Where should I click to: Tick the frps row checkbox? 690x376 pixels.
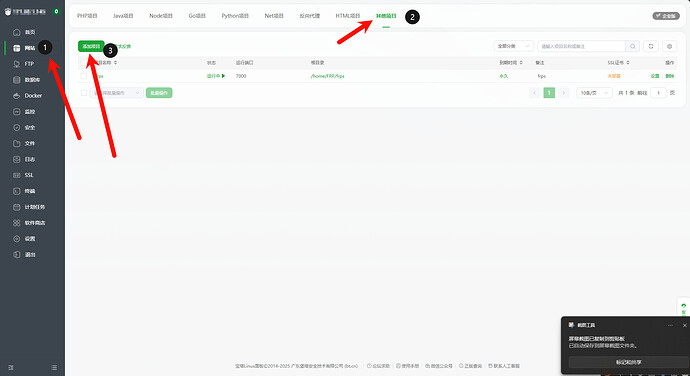pos(84,76)
